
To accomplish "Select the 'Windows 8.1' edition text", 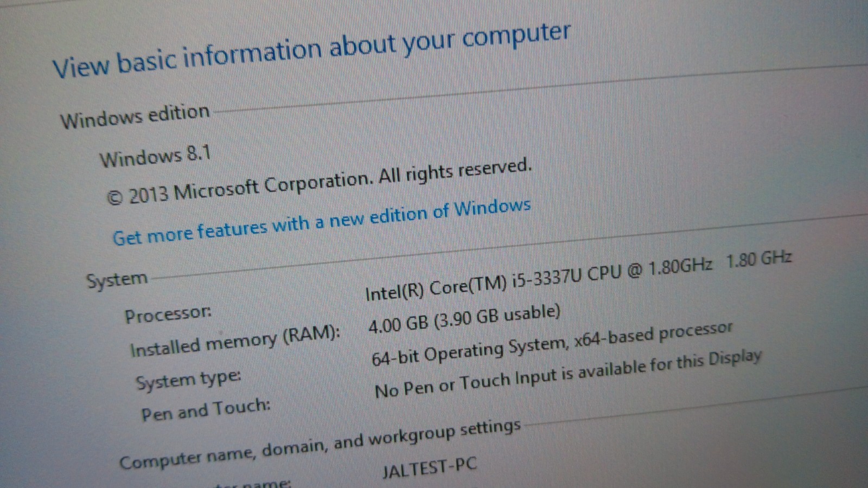I will coord(155,156).
